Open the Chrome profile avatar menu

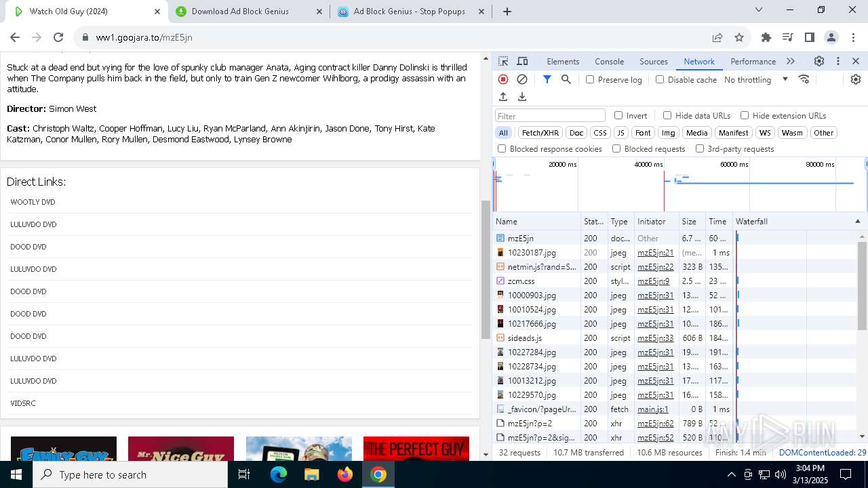coord(831,37)
